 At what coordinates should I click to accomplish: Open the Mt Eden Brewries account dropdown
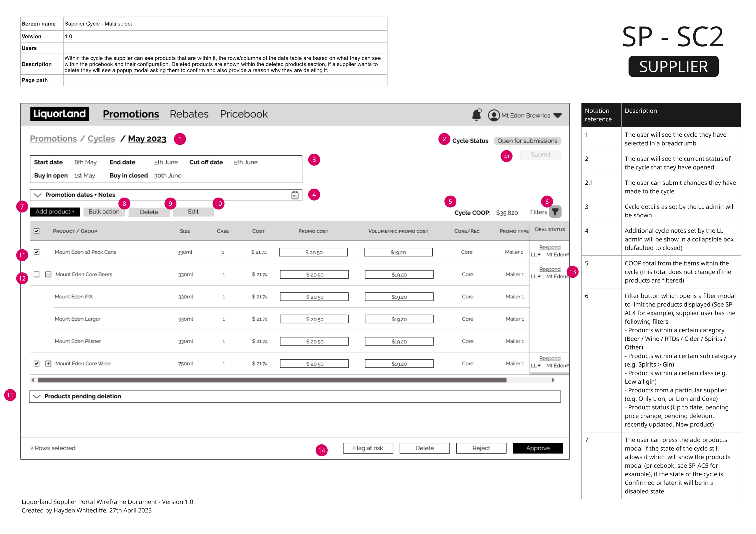(557, 115)
